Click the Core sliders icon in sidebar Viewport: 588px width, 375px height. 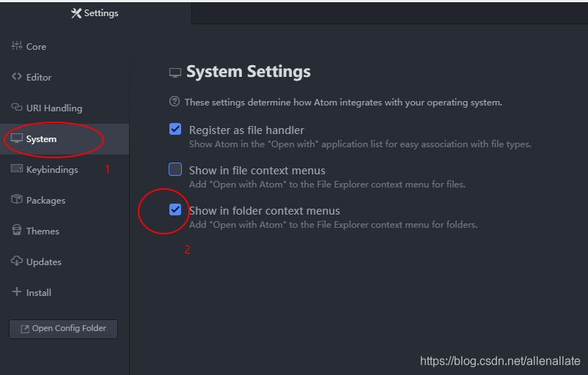[17, 45]
